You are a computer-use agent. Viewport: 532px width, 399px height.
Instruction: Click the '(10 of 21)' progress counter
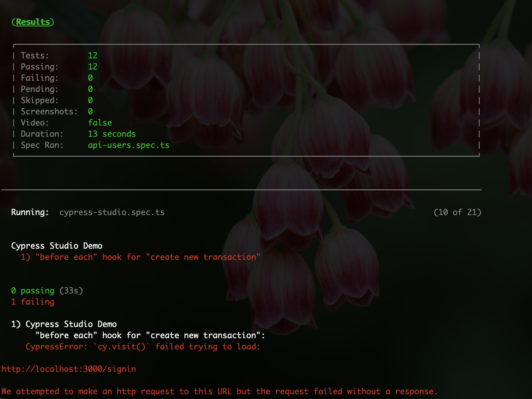(457, 212)
